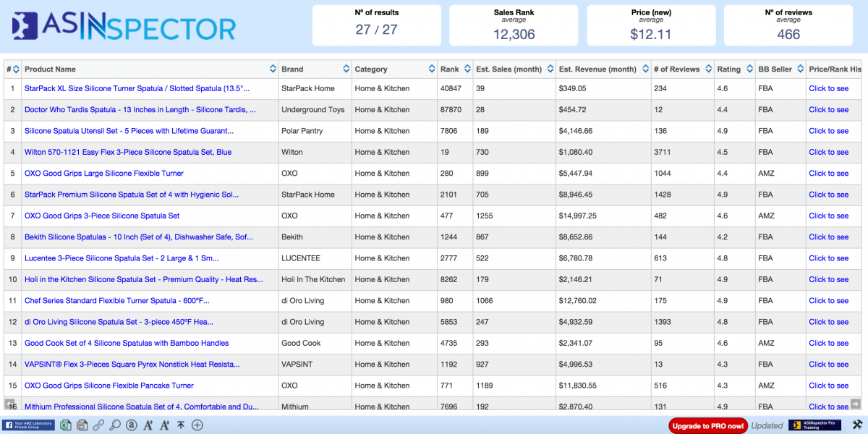Image resolution: width=868 pixels, height=434 pixels.
Task: Sort by Brand using its header arrows
Action: pos(346,69)
